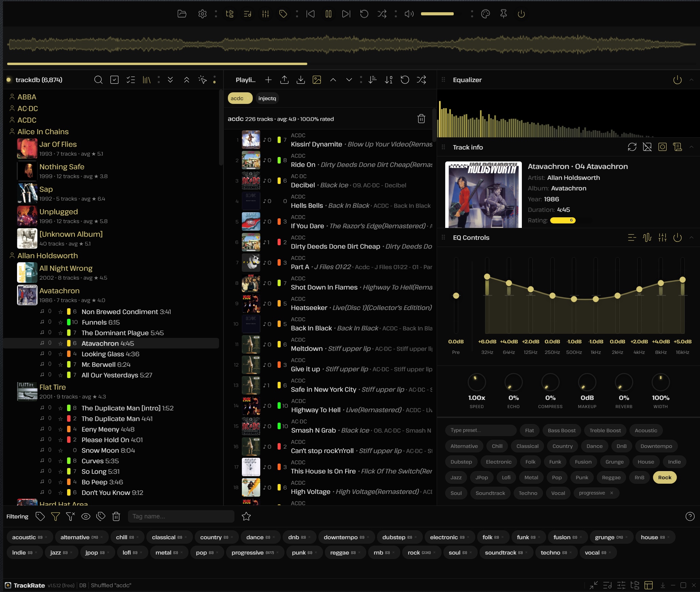Toggle playlist cover art image icon

click(317, 80)
